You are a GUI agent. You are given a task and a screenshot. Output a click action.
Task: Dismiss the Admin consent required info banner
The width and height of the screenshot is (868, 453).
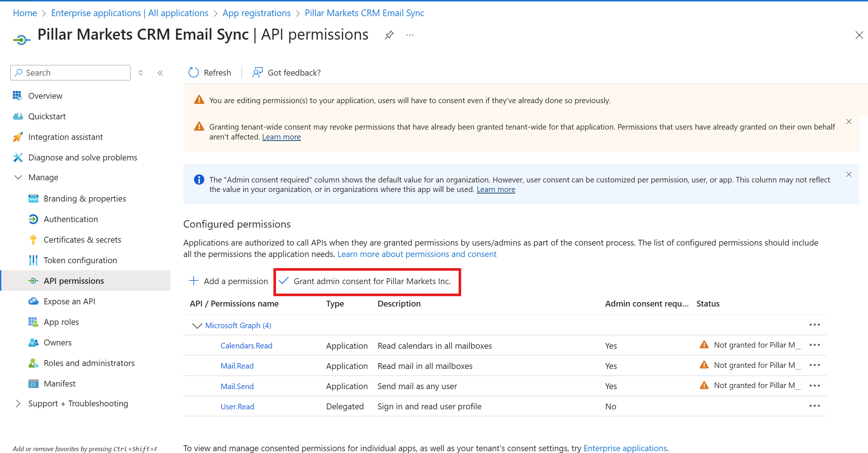click(x=849, y=174)
